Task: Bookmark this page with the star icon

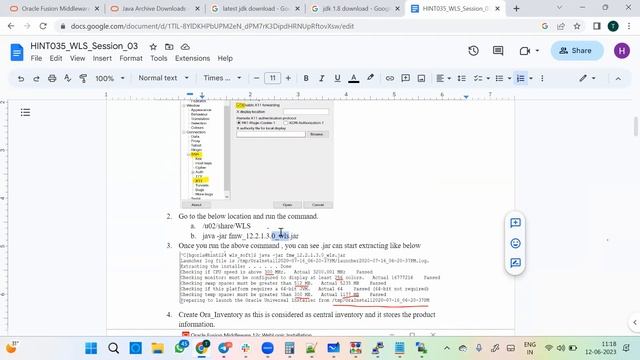Action: pos(577,26)
